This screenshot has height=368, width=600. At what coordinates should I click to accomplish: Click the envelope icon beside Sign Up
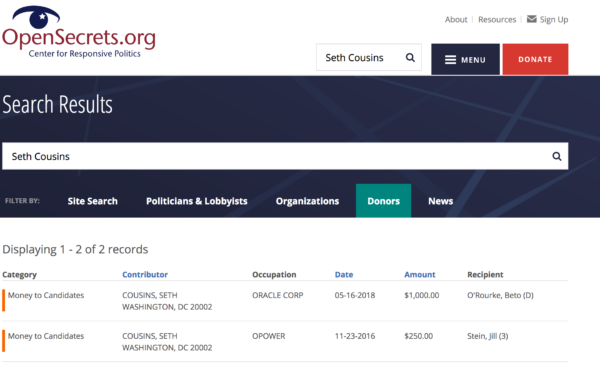tap(532, 19)
